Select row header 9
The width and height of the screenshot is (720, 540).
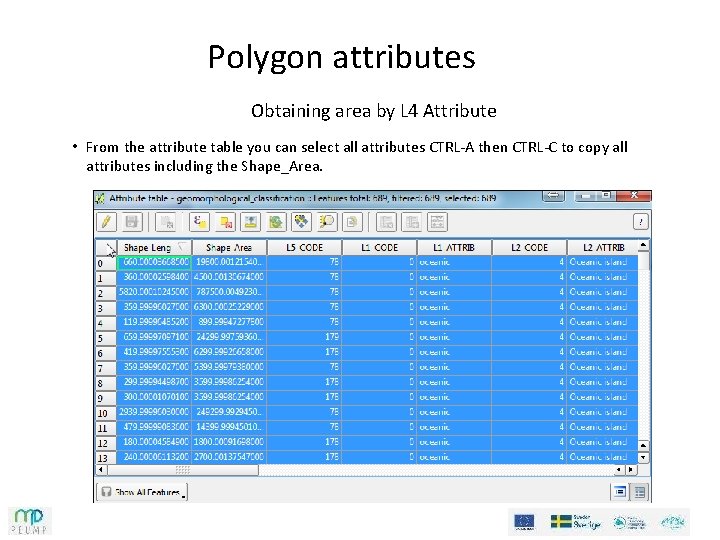tap(106, 398)
